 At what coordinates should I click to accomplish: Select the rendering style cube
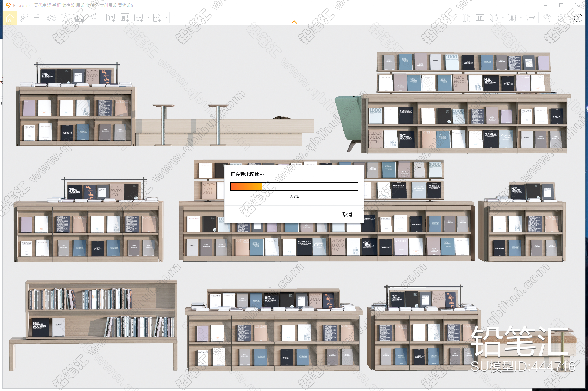point(493,18)
